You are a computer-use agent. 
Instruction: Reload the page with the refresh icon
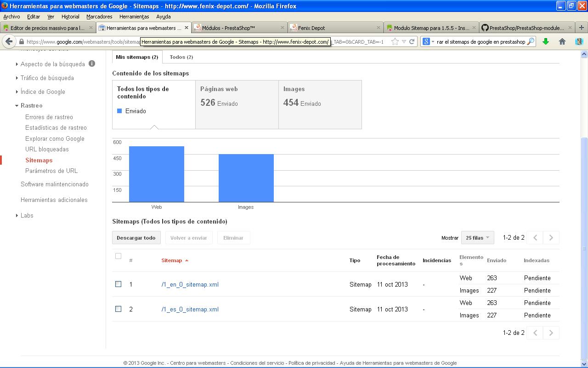pos(412,42)
